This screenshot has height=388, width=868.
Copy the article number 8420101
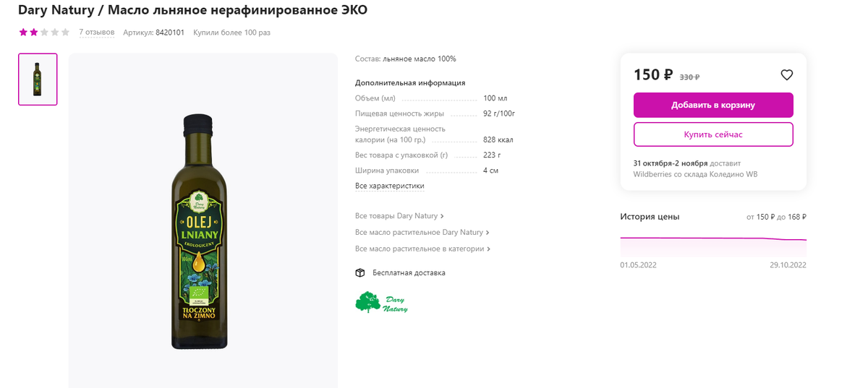click(170, 33)
